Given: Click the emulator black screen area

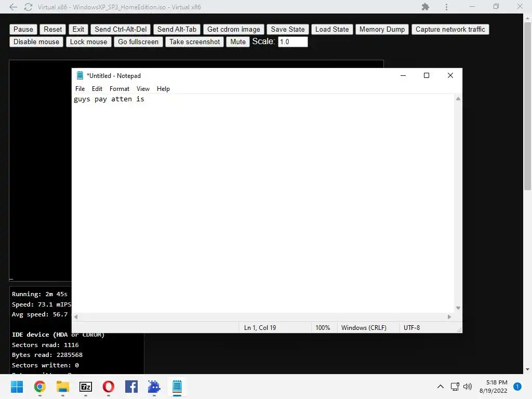Looking at the screenshot, I should pyautogui.click(x=40, y=170).
